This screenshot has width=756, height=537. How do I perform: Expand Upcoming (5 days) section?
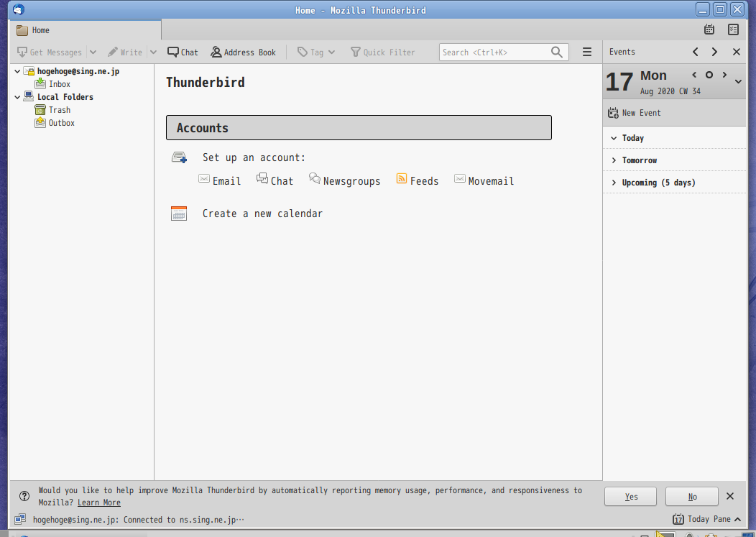coord(614,183)
